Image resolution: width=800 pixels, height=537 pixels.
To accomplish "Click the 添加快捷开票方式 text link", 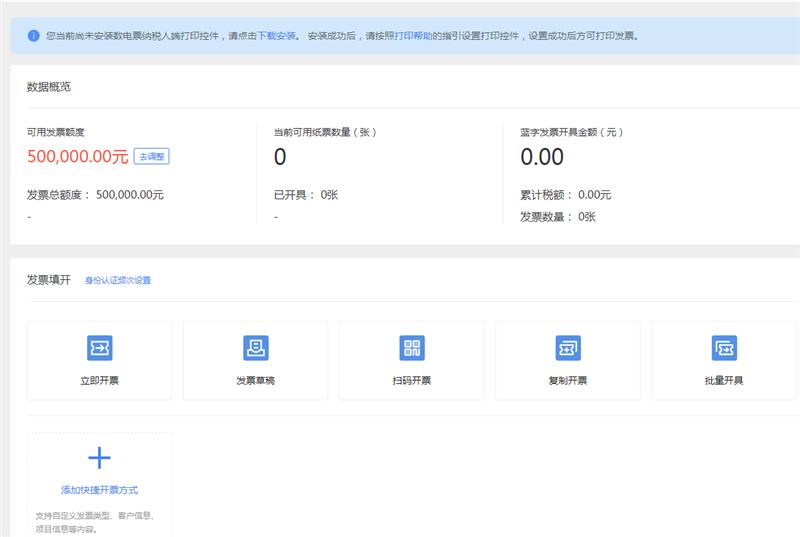I will pos(99,490).
